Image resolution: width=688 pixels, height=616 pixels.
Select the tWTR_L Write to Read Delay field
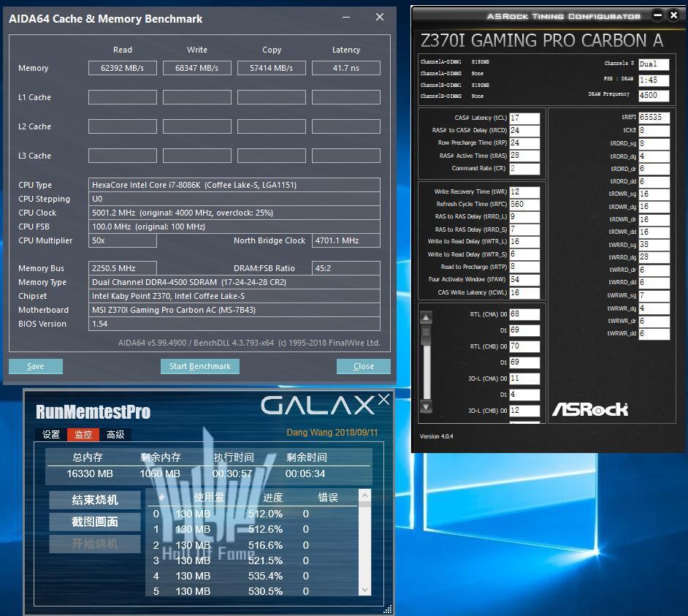pos(524,241)
